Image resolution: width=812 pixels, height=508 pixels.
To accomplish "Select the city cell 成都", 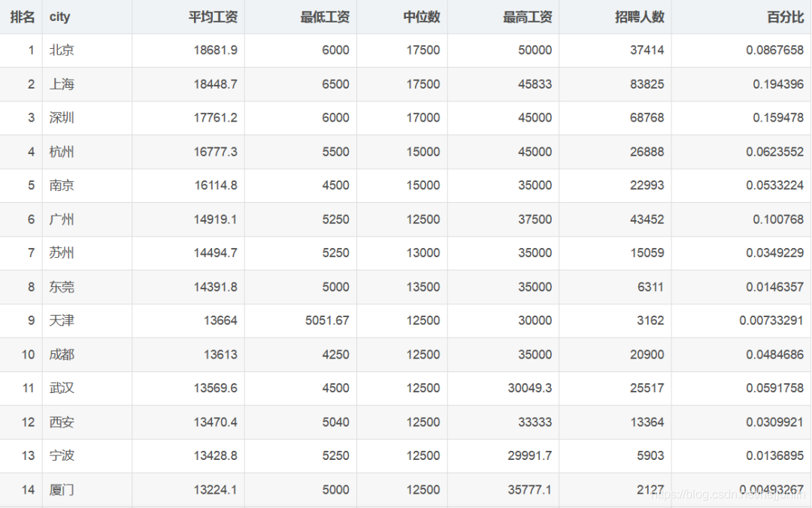I will (x=62, y=355).
